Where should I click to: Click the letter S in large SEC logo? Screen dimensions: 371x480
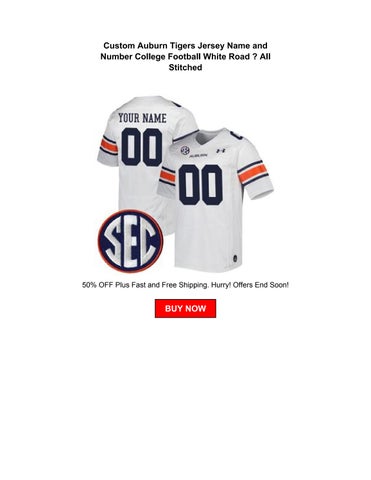click(x=114, y=241)
